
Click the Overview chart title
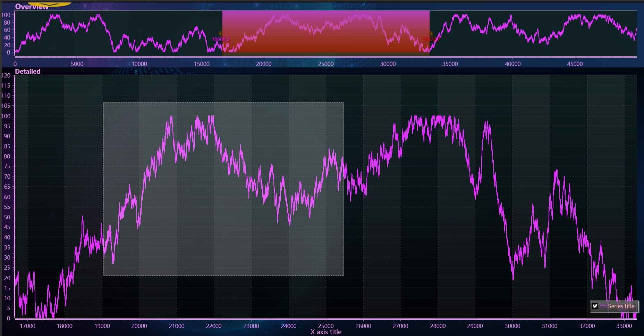coord(32,7)
